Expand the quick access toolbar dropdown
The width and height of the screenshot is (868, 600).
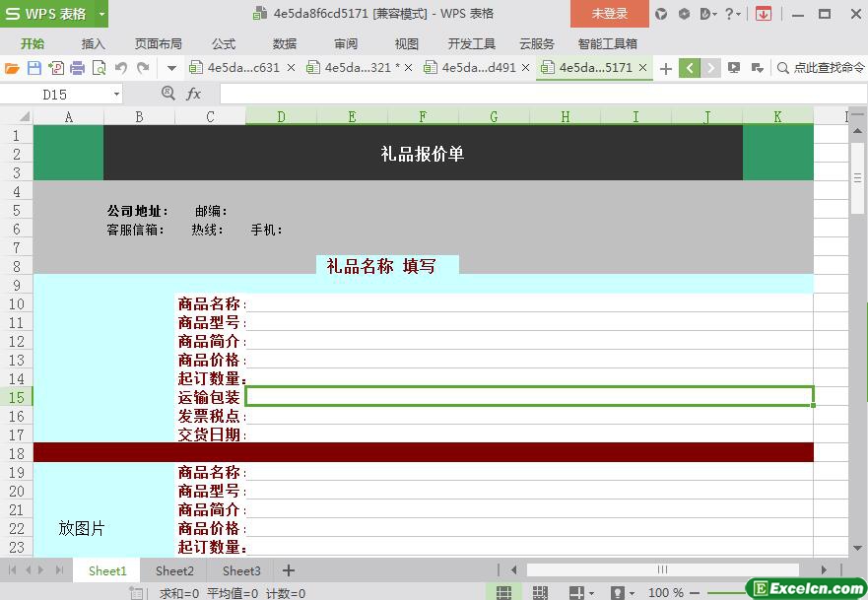pyautogui.click(x=171, y=68)
